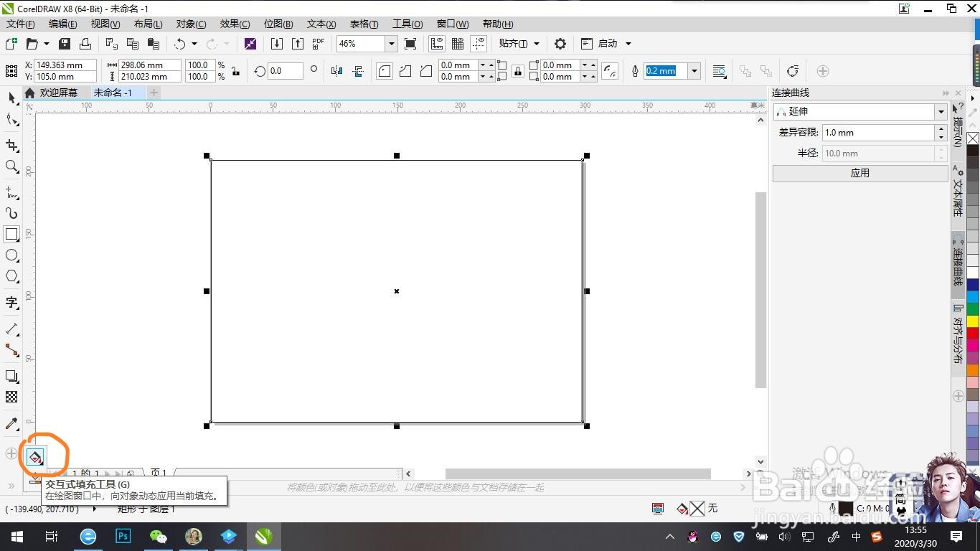The width and height of the screenshot is (980, 551).
Task: Click the Import icon
Action: tap(277, 44)
